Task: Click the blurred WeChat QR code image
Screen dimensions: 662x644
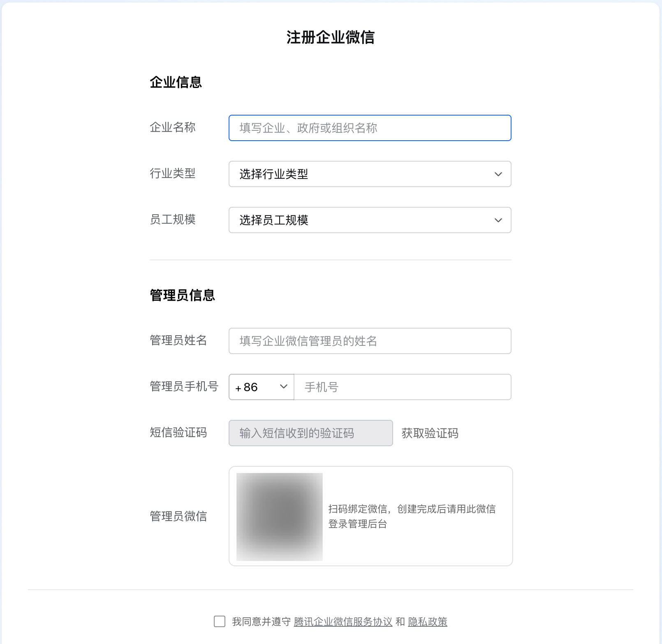Action: click(280, 517)
